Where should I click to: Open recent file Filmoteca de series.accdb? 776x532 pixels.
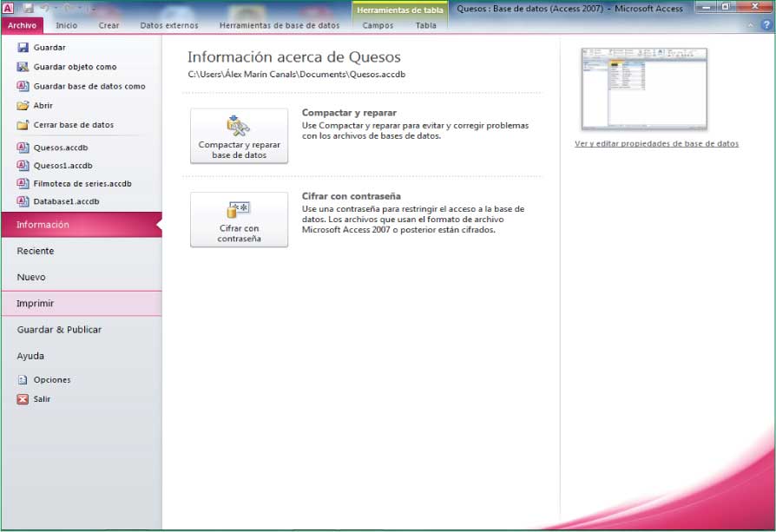tap(82, 184)
